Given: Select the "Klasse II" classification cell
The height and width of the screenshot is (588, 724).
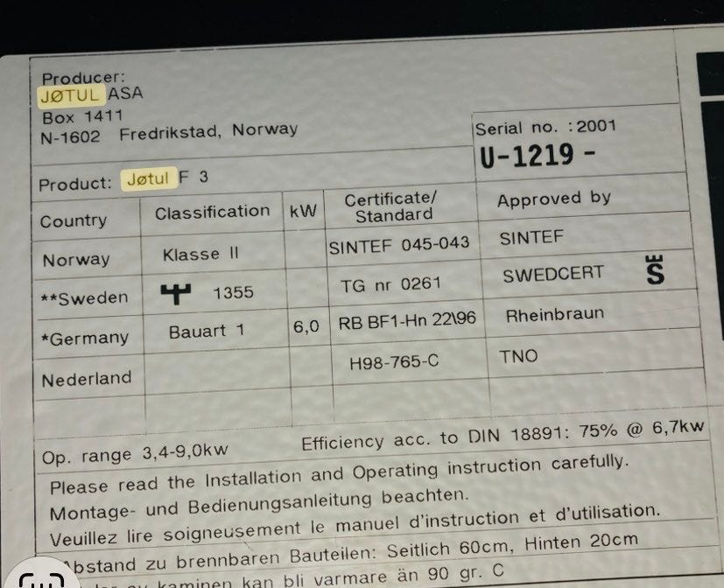Looking at the screenshot, I should (x=200, y=254).
